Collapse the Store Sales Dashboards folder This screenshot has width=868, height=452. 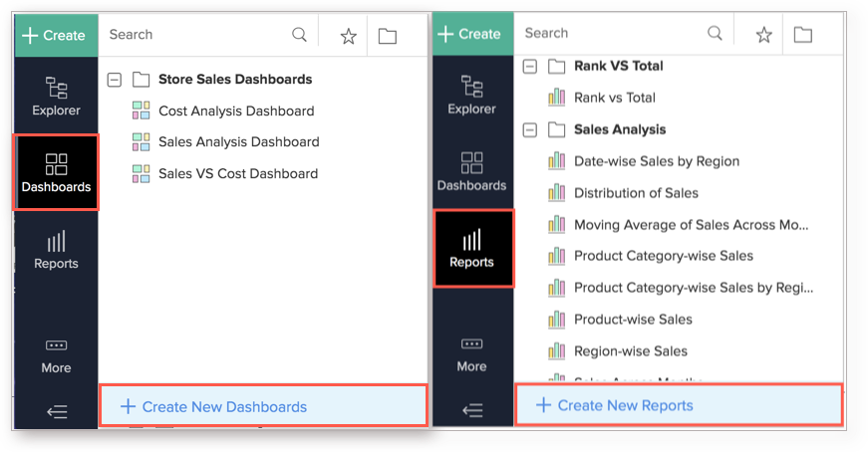115,80
